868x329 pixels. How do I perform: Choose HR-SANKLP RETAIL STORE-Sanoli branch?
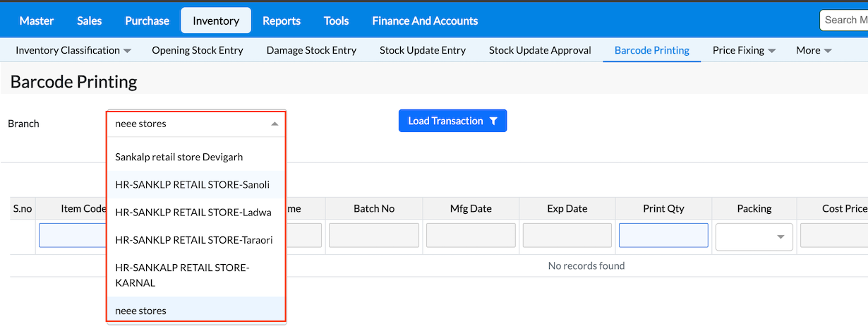coord(192,184)
